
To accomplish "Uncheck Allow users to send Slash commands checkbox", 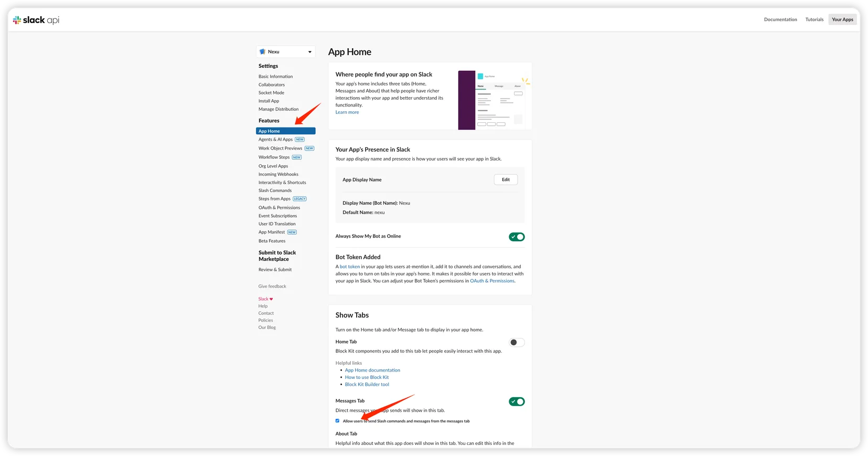I will (x=337, y=421).
